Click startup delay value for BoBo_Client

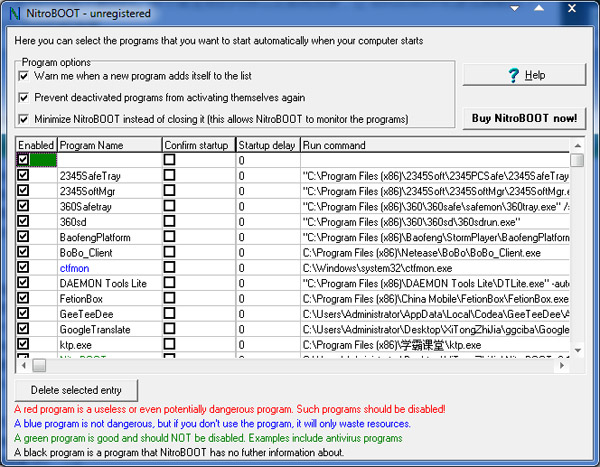tap(241, 253)
